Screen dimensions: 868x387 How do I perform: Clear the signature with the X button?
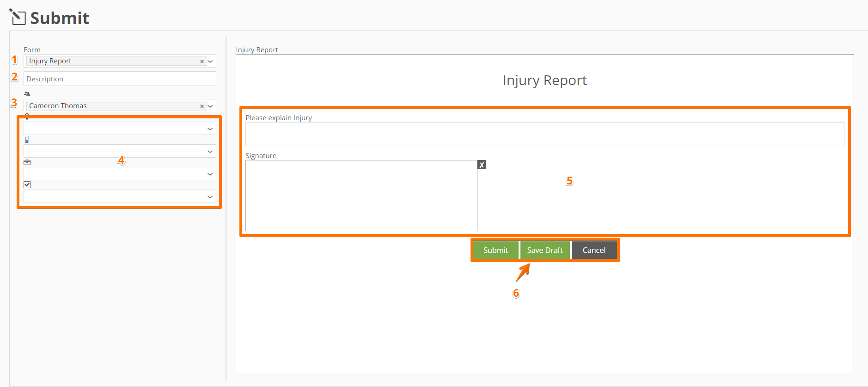click(482, 165)
